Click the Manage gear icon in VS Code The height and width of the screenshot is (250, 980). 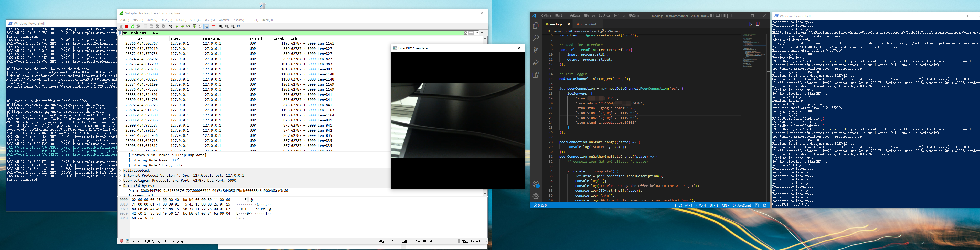[536, 196]
